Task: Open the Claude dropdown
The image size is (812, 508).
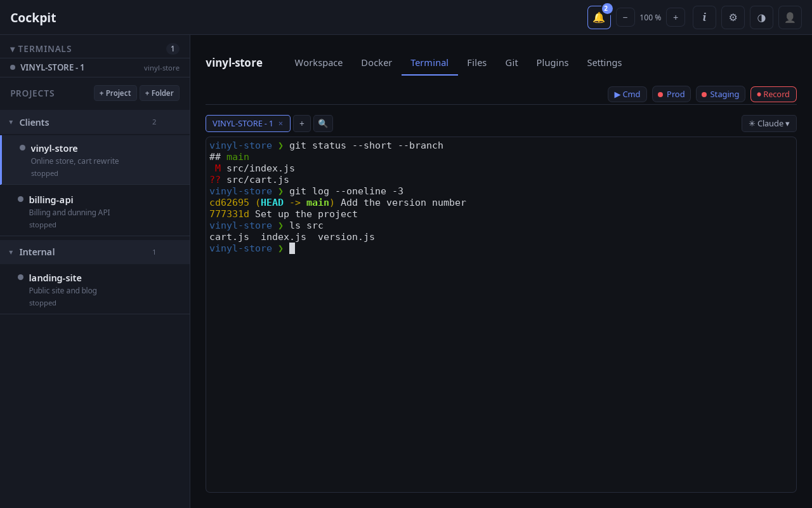Action: (x=769, y=123)
